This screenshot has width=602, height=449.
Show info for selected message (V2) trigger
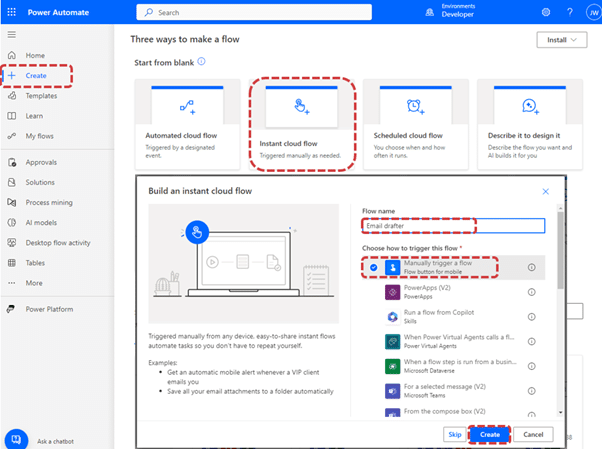click(531, 391)
